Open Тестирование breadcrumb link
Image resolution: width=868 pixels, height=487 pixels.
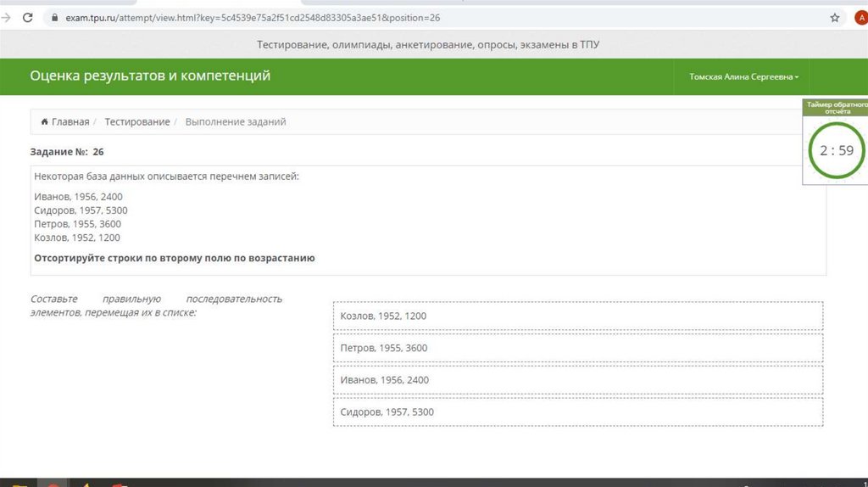point(137,122)
